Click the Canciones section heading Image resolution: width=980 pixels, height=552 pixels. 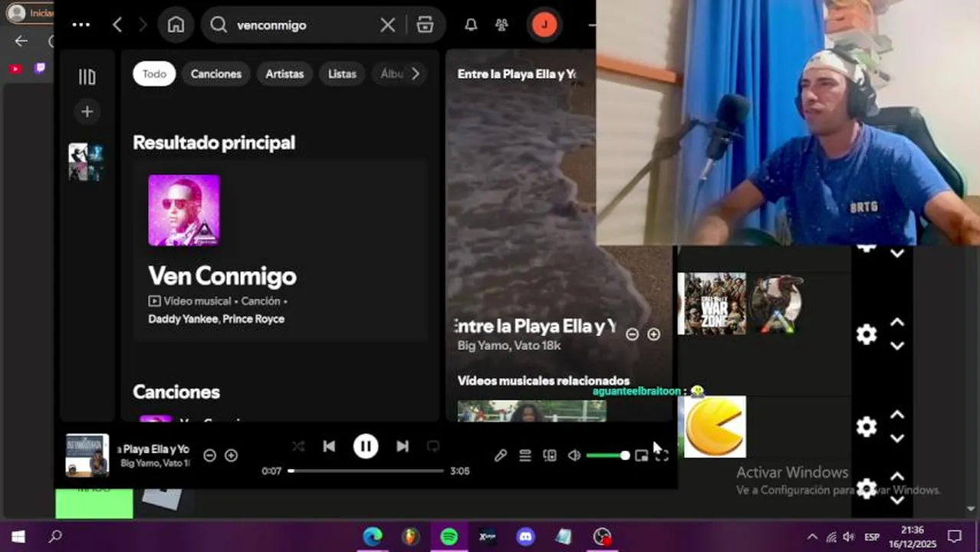(x=176, y=392)
